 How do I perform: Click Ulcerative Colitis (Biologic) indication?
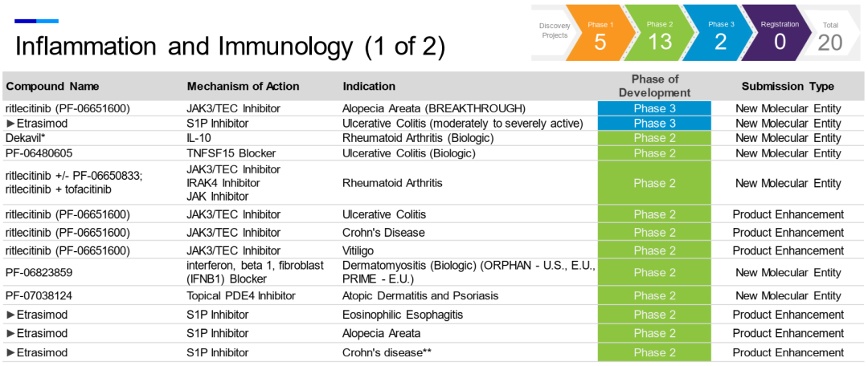click(409, 153)
